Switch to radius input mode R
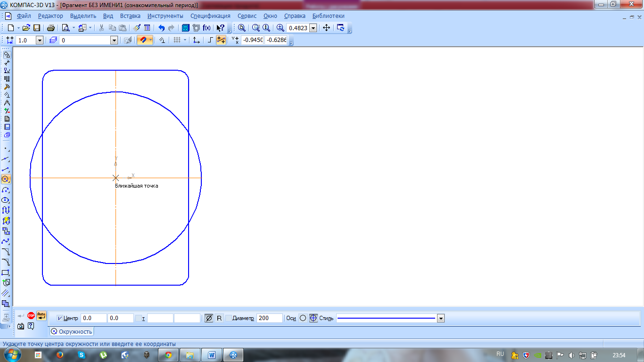 (219, 318)
